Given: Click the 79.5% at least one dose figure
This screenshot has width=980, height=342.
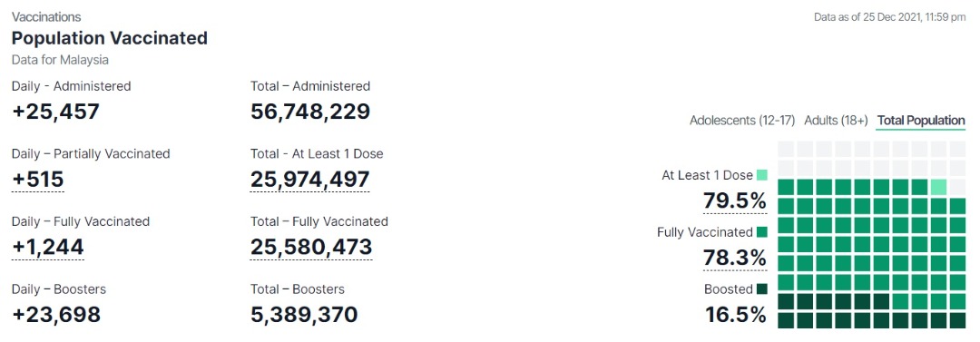Looking at the screenshot, I should 735,200.
